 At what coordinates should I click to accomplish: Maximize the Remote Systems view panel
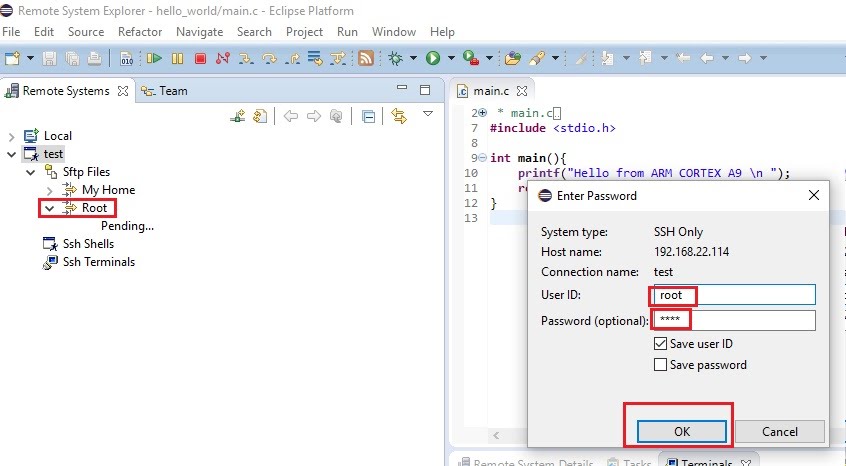pos(425,90)
